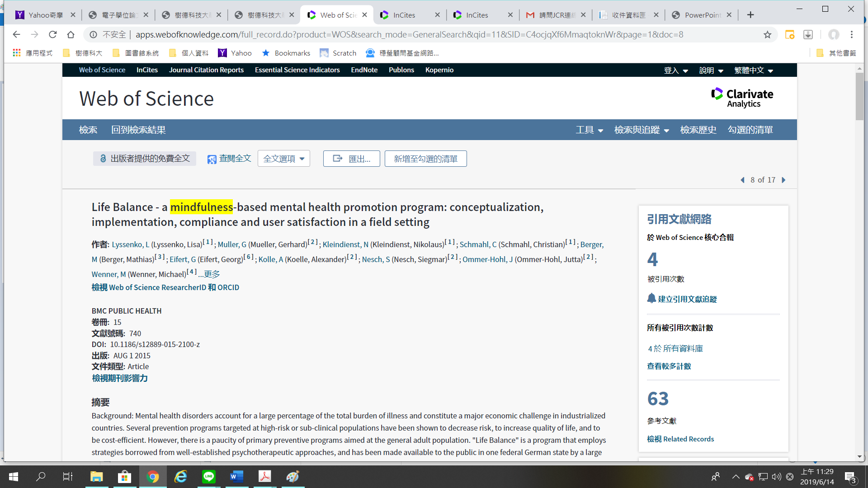The image size is (868, 488).
Task: Bookmark this page with the star icon
Action: [x=767, y=35]
